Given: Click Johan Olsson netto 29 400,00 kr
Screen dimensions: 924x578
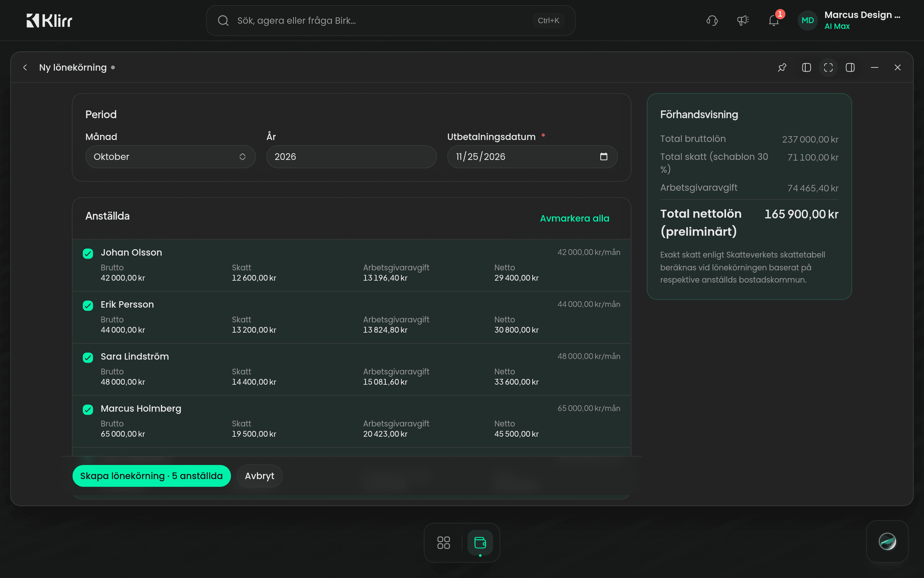Looking at the screenshot, I should (516, 278).
